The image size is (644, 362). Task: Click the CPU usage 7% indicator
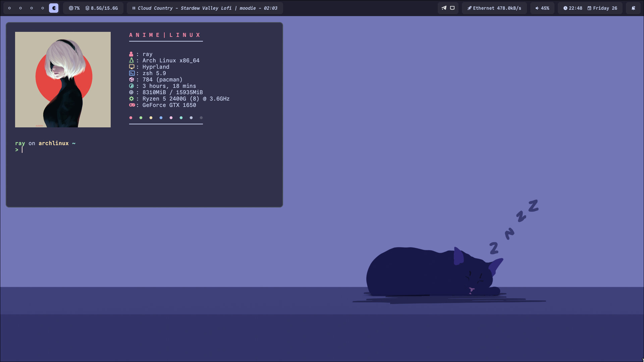74,8
